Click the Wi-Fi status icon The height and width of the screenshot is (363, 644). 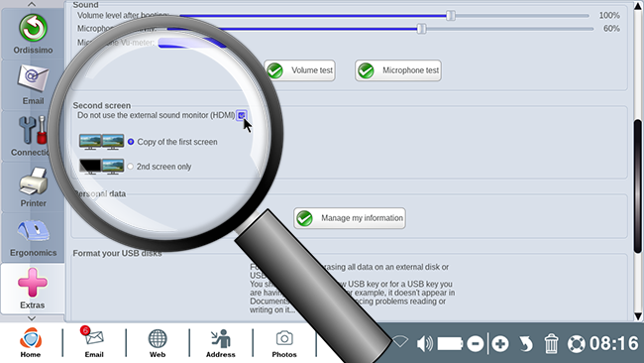(x=400, y=341)
